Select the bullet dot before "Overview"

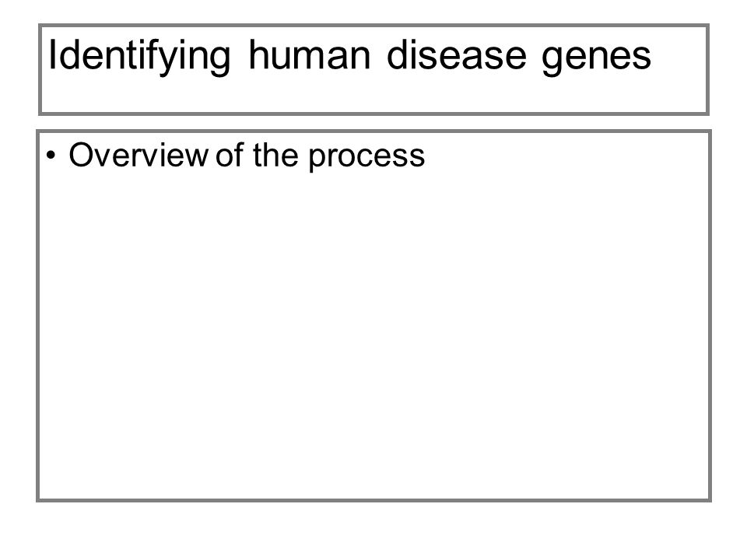click(51, 156)
